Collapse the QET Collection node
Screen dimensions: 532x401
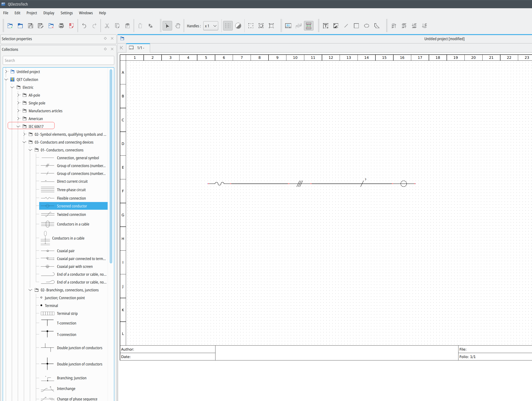coord(6,80)
